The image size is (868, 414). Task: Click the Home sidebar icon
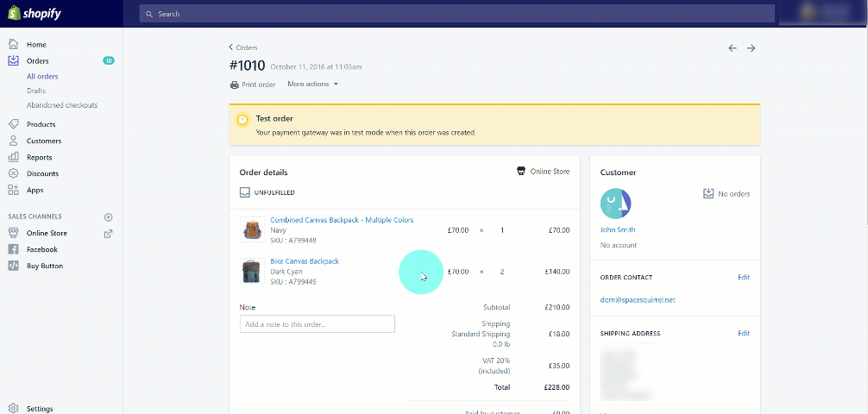(x=13, y=44)
